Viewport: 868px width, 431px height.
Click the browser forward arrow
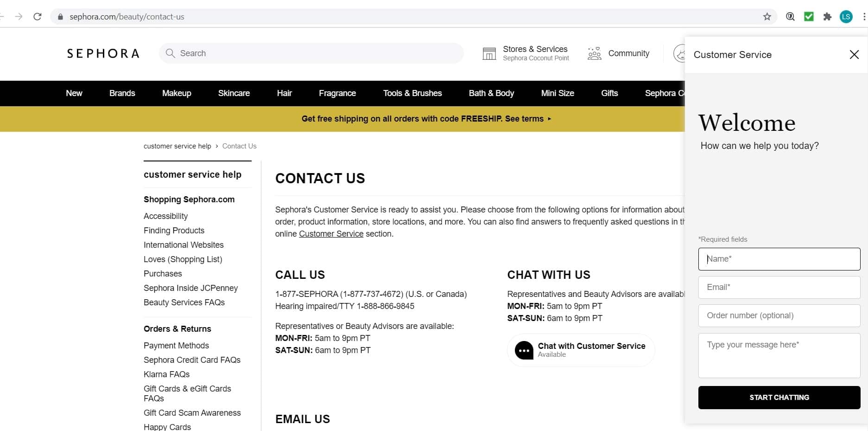point(19,17)
